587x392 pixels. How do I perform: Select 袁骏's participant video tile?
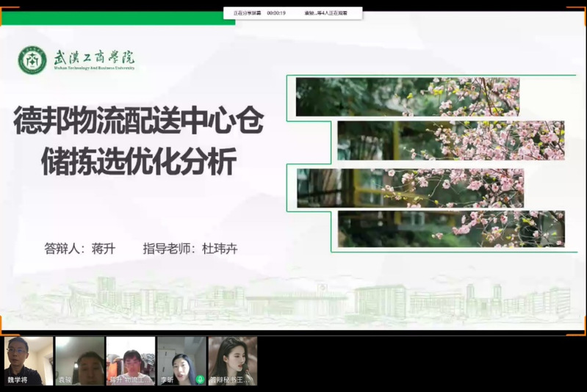[79, 360]
